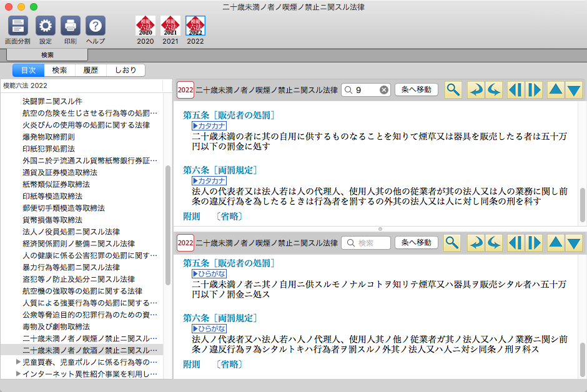This screenshot has height=392, width=587.
Task: Select 法人ノ役員処罰ニ関スル法律
Action: click(x=71, y=232)
